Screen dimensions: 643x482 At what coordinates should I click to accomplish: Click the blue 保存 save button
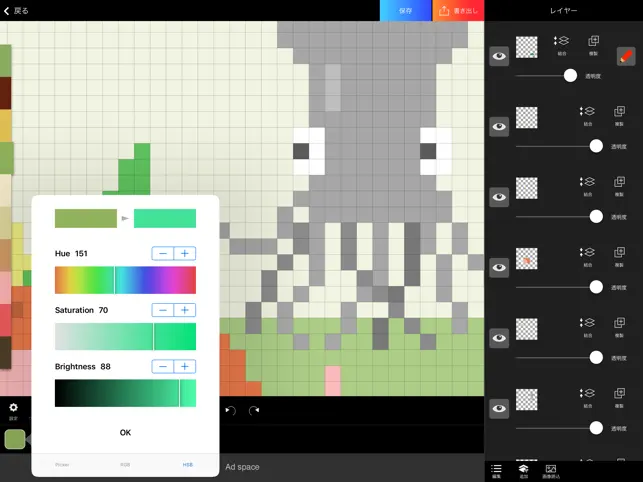click(405, 11)
